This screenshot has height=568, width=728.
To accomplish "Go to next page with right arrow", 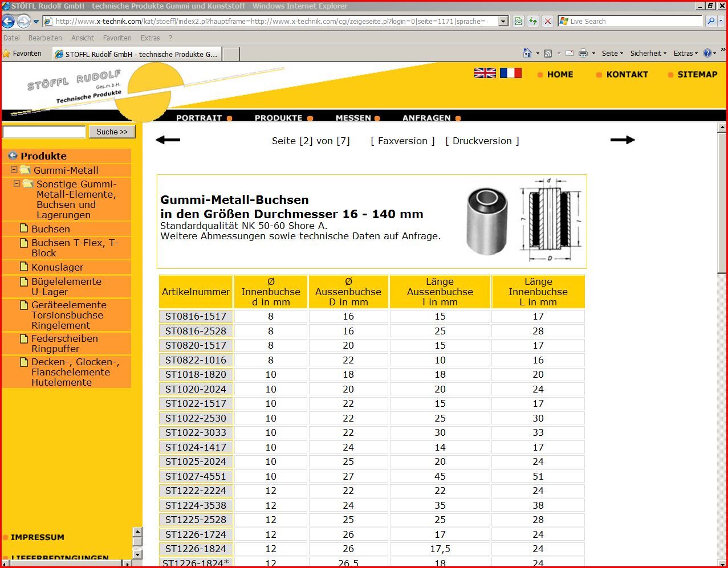I will pos(622,140).
